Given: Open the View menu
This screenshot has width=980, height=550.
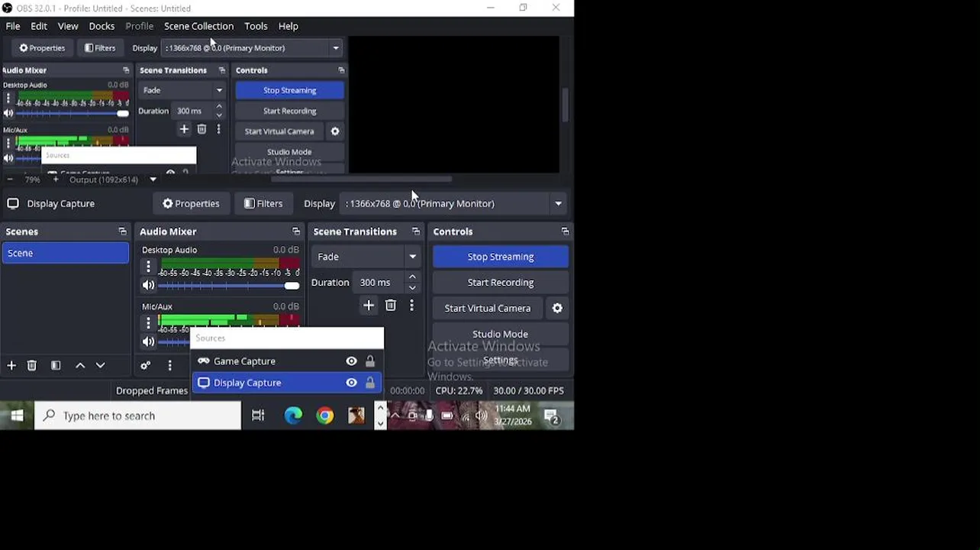Looking at the screenshot, I should [68, 26].
